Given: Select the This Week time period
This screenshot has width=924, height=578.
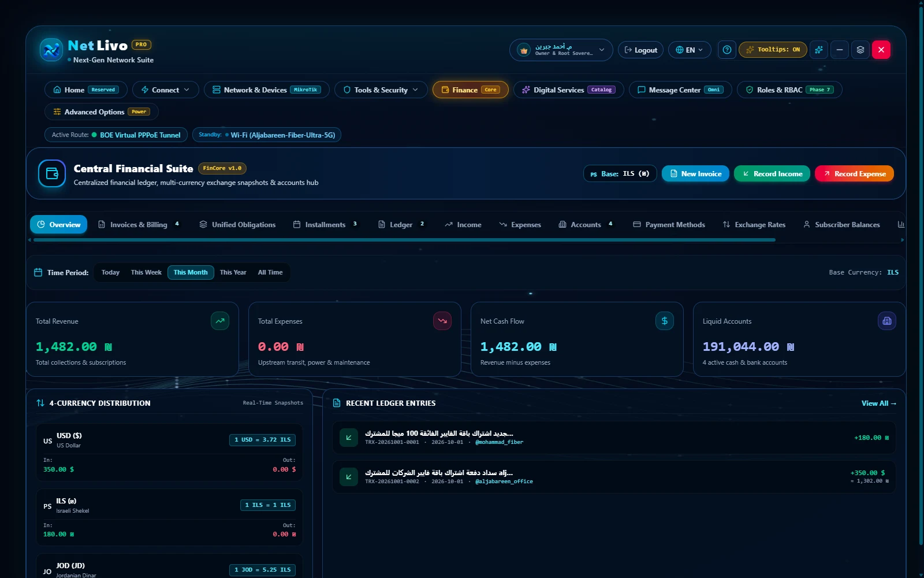Looking at the screenshot, I should point(146,272).
